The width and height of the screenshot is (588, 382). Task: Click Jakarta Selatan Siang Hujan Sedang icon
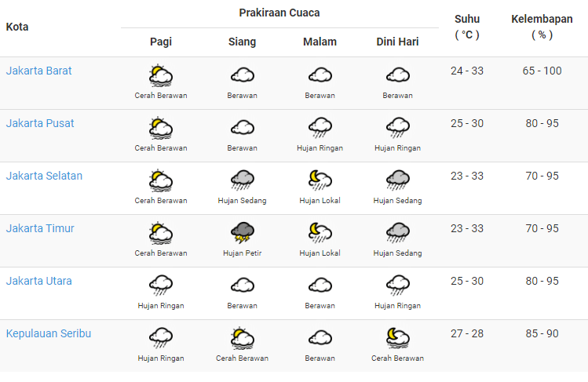242,180
